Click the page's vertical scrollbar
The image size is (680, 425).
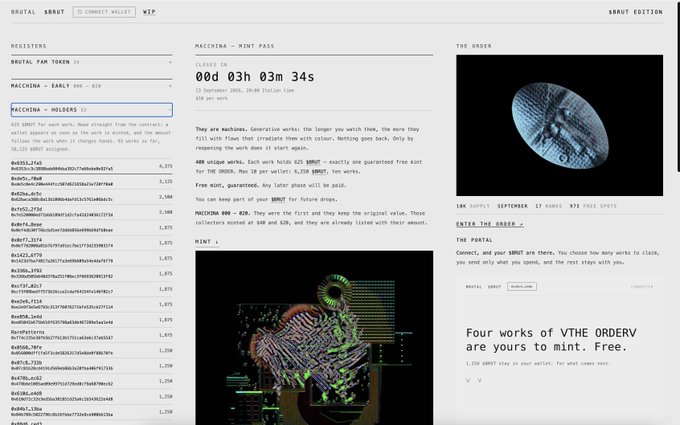click(678, 87)
